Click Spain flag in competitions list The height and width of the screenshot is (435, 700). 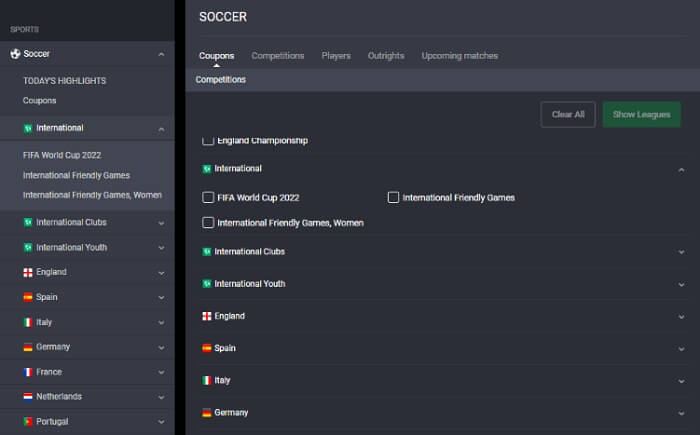pos(207,348)
